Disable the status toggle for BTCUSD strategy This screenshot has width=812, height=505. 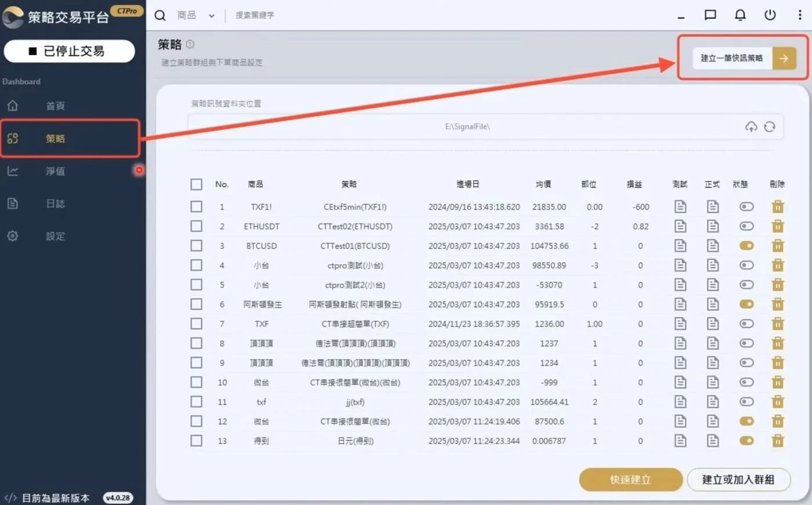coord(746,246)
